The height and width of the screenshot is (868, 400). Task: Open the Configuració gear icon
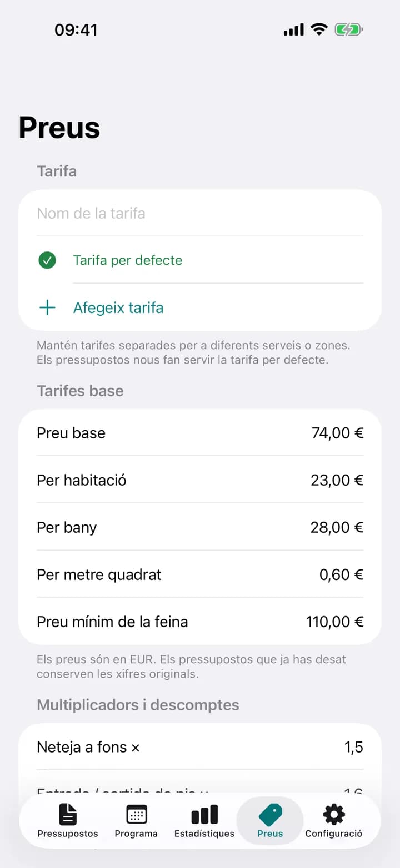click(334, 815)
